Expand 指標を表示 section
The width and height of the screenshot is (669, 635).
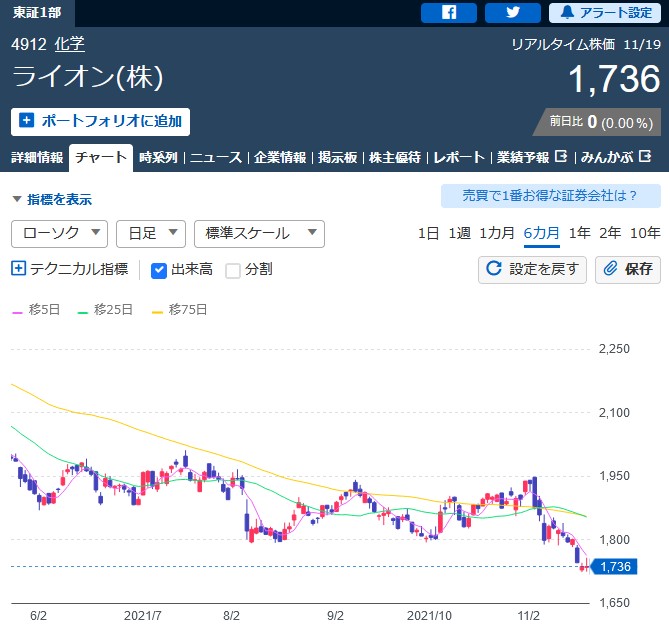52,199
